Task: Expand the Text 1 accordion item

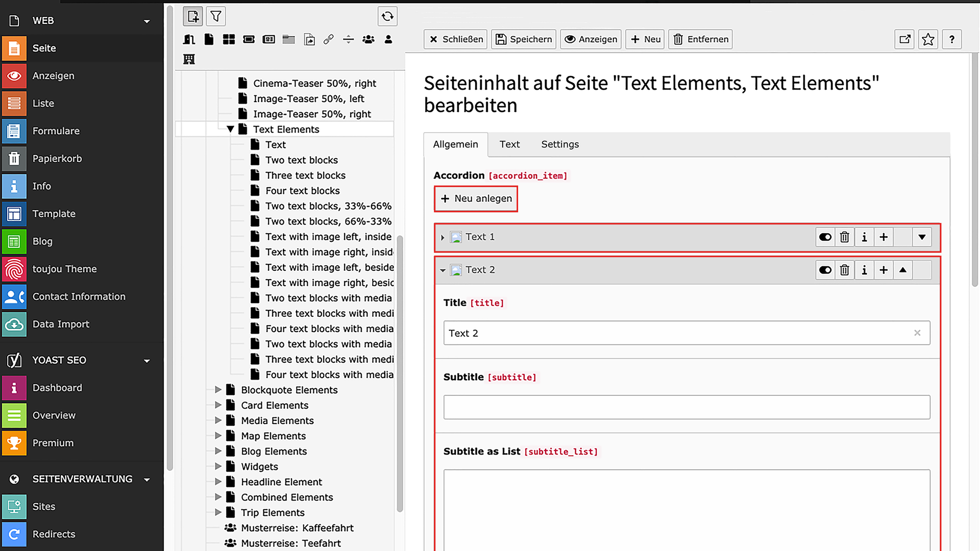Action: [443, 238]
